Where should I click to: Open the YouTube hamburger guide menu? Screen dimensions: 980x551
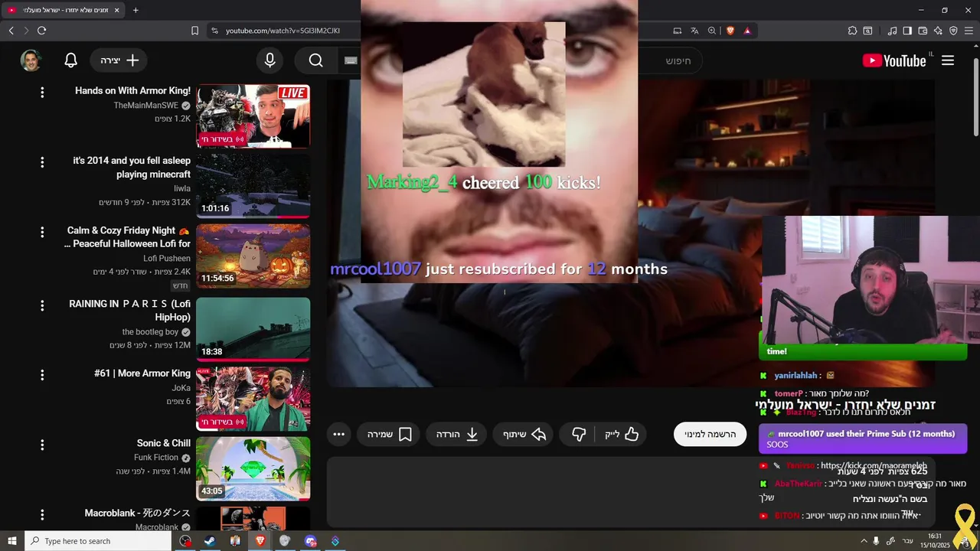(x=948, y=60)
